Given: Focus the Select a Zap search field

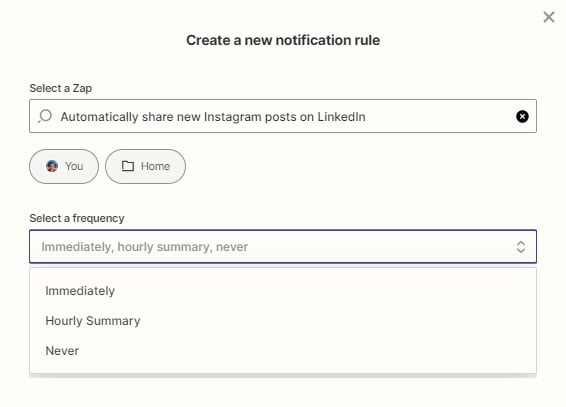Looking at the screenshot, I should pyautogui.click(x=283, y=116).
